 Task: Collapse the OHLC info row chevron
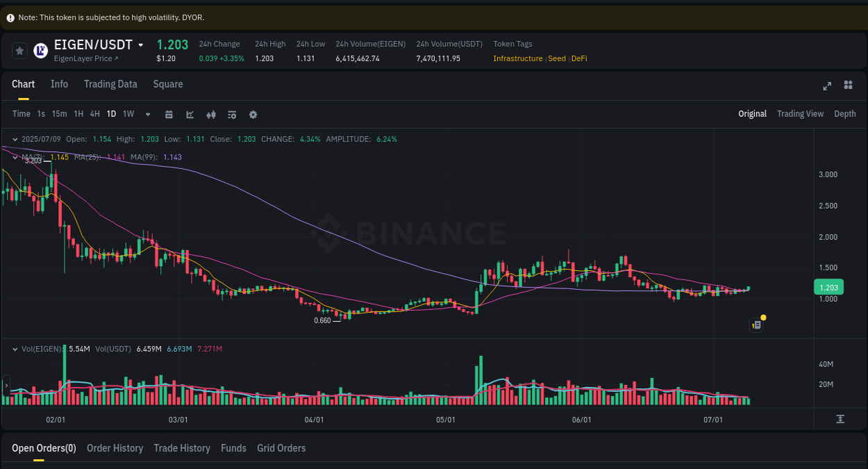click(x=15, y=139)
